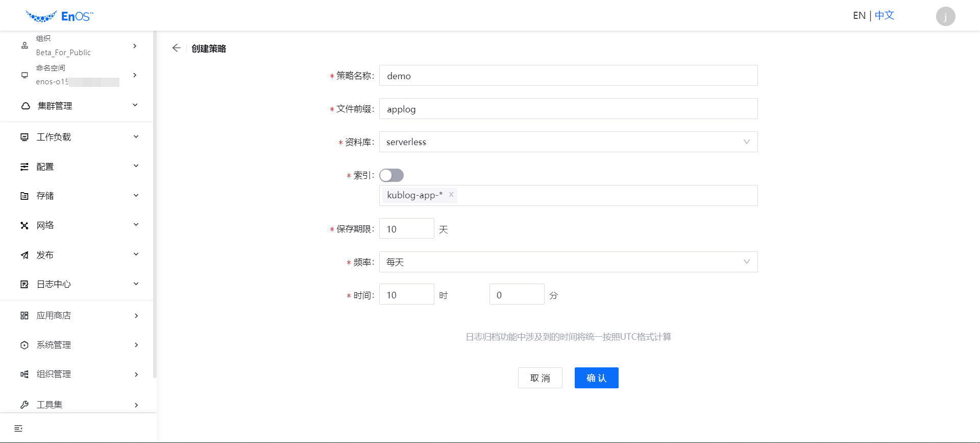Click the index tags input box
Image resolution: width=980 pixels, height=443 pixels.
point(568,196)
